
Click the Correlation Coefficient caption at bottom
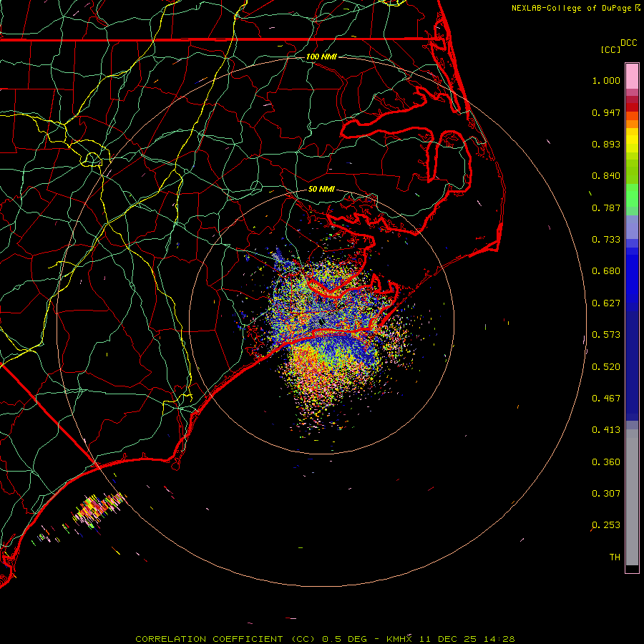pyautogui.click(x=325, y=639)
